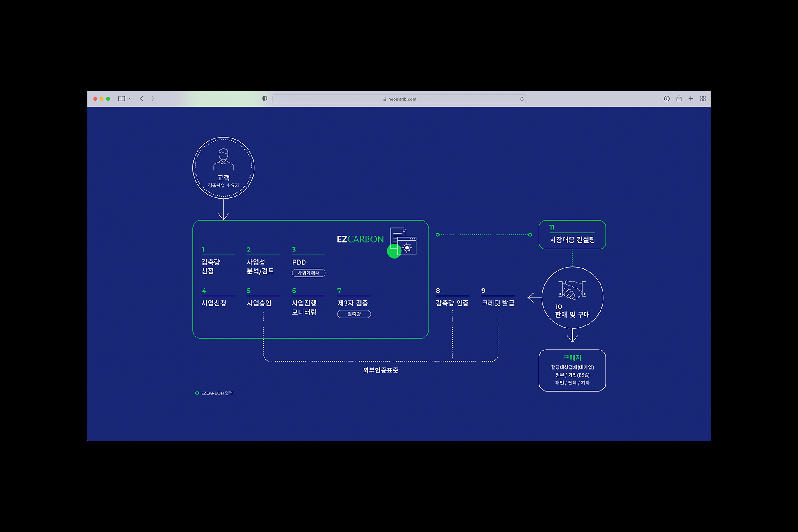Select the EZCARBON document and gear icon
This screenshot has width=798, height=532.
click(402, 242)
